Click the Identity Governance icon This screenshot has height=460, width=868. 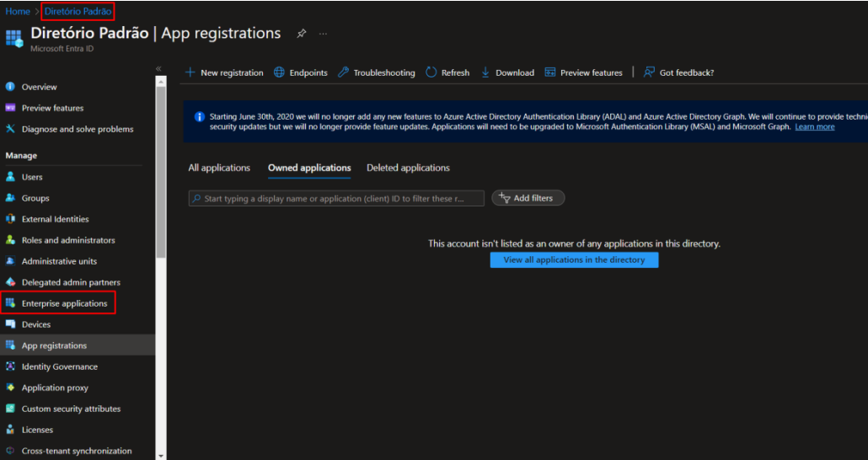pyautogui.click(x=10, y=366)
